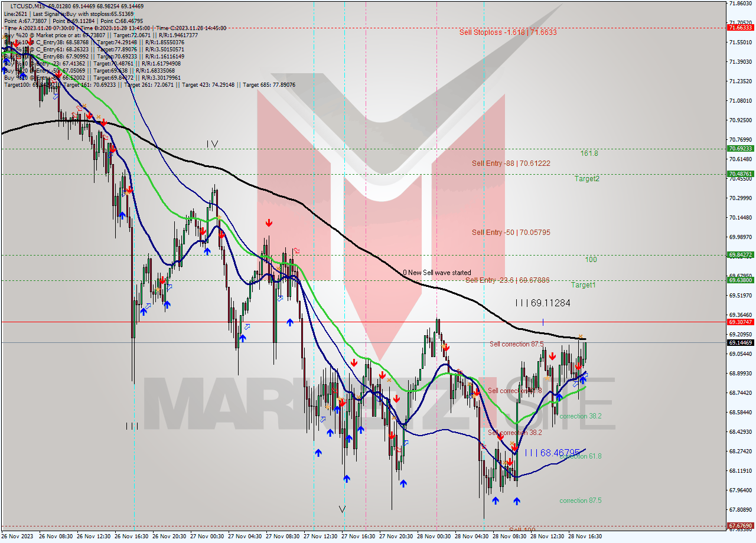This screenshot has height=543, width=756.
Task: Click the 'Sell Entry -50 | 70.05795' label
Action: click(511, 233)
